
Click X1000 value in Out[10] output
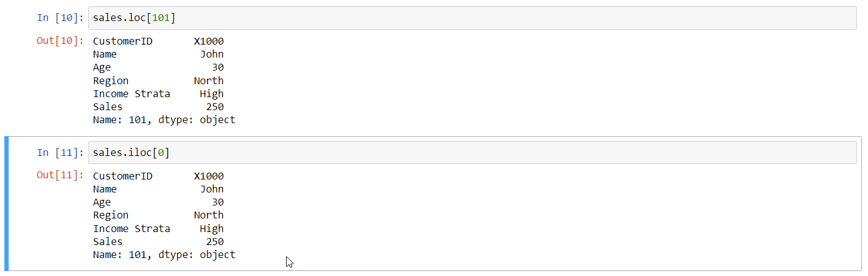click(209, 41)
